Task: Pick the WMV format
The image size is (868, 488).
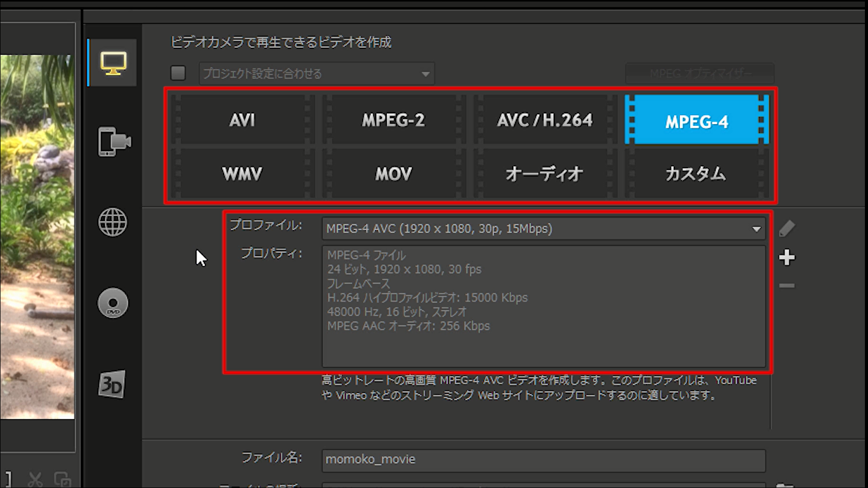Action: 242,174
